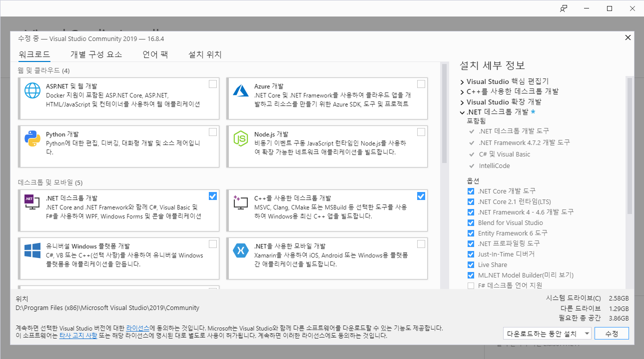
Task: Check the 유니버설 Windows 플랫폼 개발 workload
Action: (213, 244)
